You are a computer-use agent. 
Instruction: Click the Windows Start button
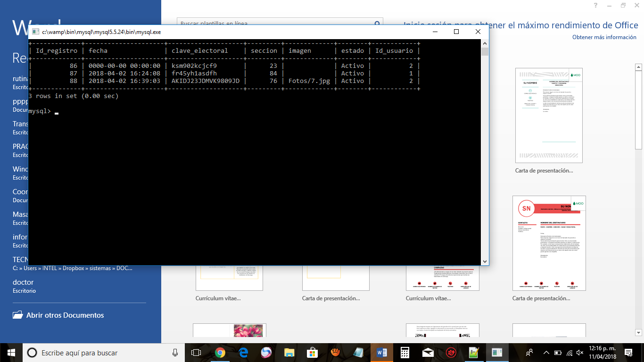click(11, 353)
